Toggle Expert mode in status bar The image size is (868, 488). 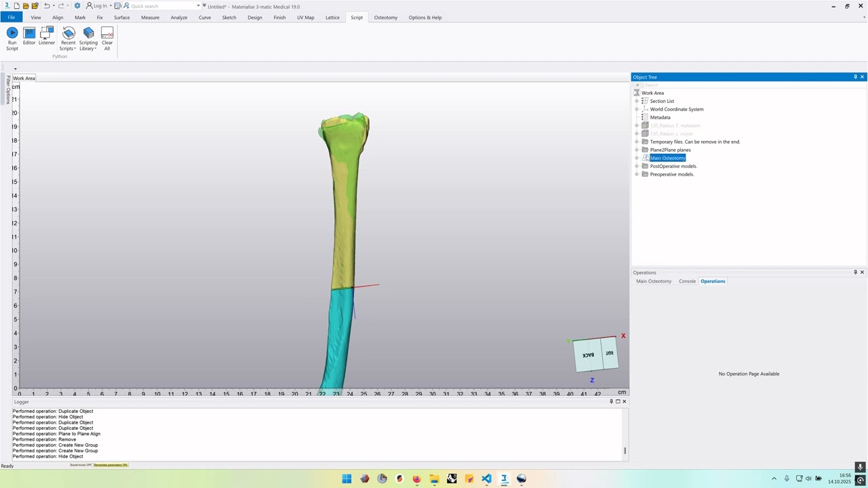tap(81, 465)
